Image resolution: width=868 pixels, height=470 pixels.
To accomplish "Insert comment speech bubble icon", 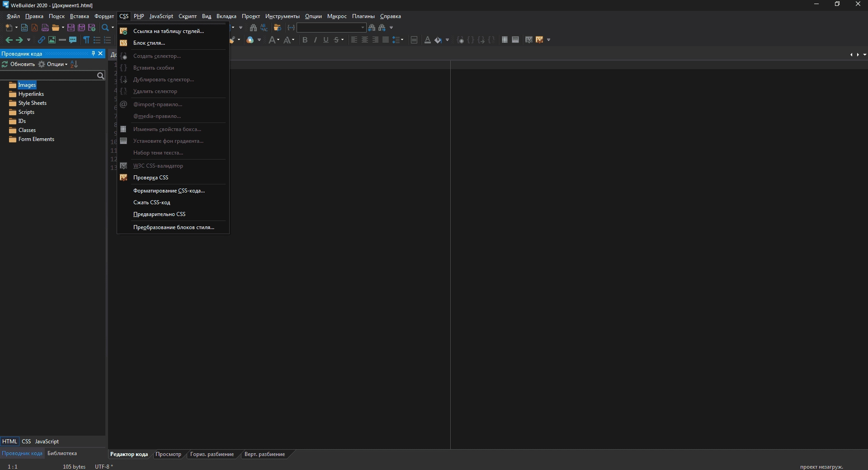I will coord(73,40).
